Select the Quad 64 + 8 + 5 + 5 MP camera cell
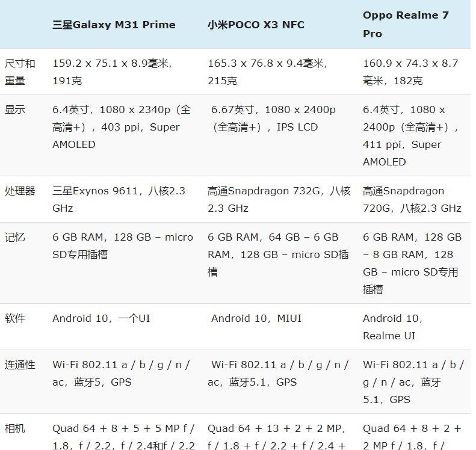Viewport: 476px width, 450px height. click(x=123, y=437)
